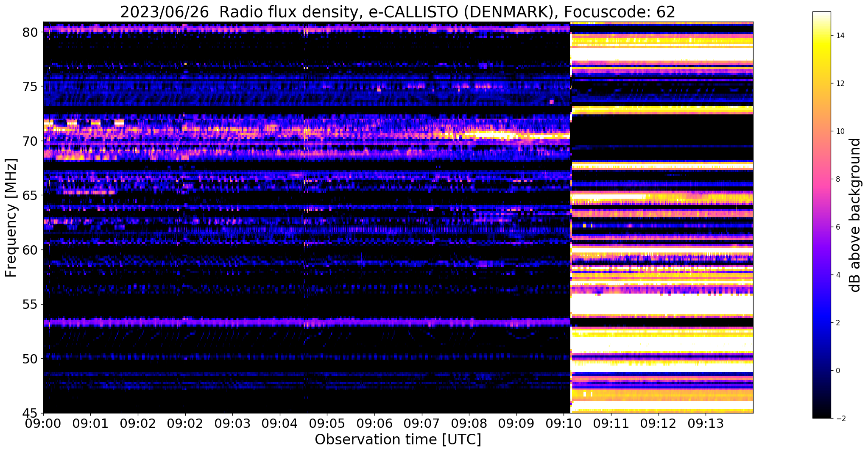Click the 70 MHz tick label

click(31, 141)
